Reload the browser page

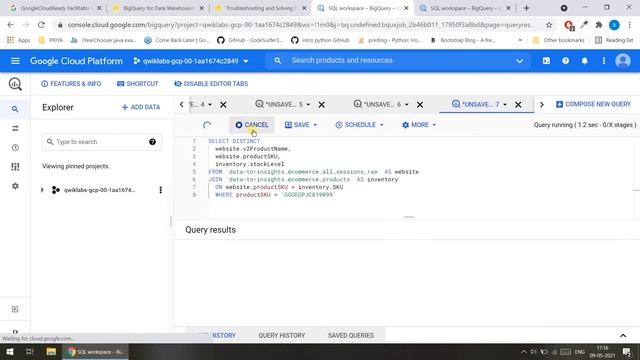coord(41,25)
